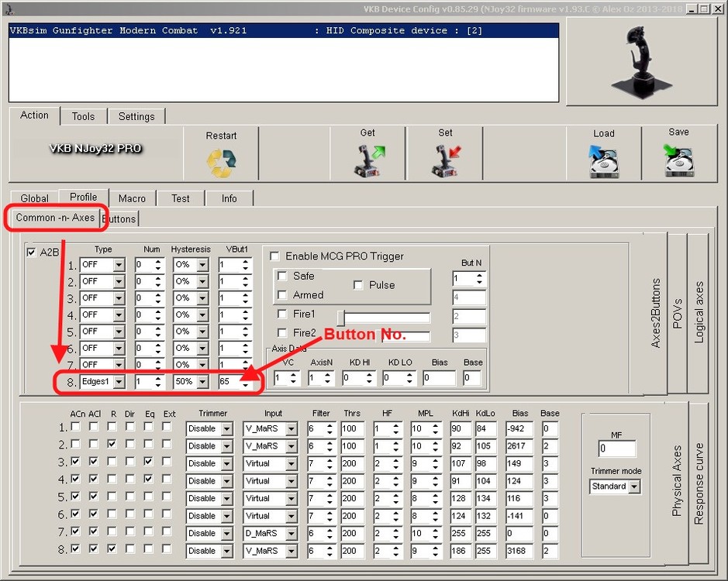Screen dimensions: 728x581
Task: Open the Action tab
Action: pyautogui.click(x=34, y=115)
